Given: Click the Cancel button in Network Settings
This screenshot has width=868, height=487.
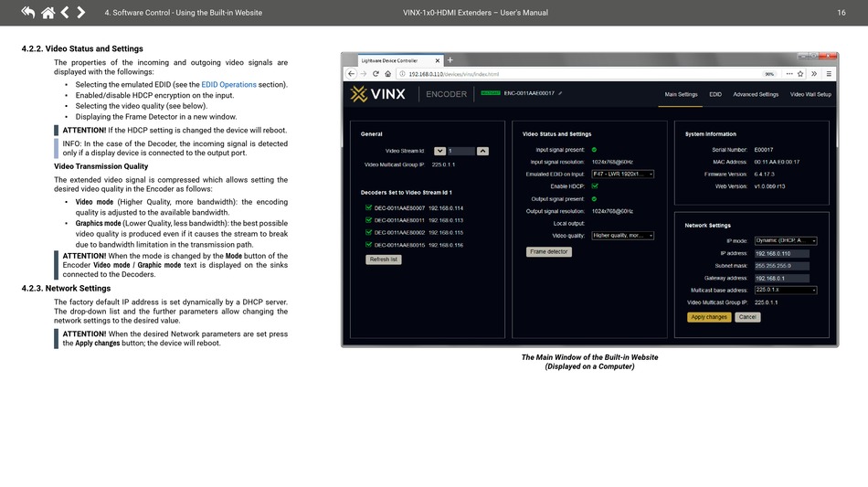Looking at the screenshot, I should click(747, 317).
